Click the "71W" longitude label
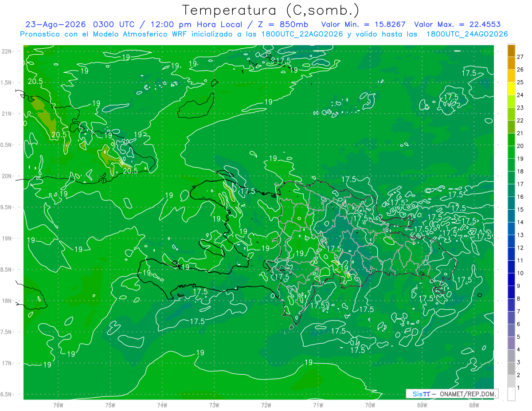Image resolution: width=532 pixels, height=411 pixels. point(318,405)
